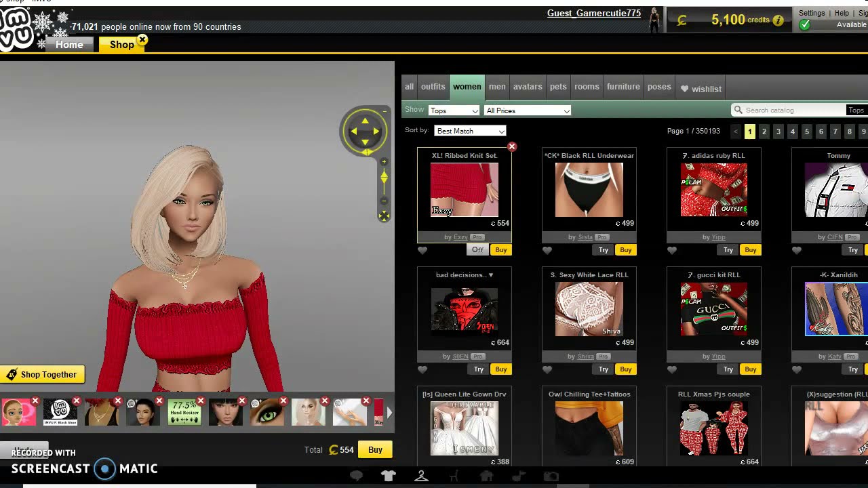
Task: Reset camera view with four-arrow icon
Action: [384, 216]
